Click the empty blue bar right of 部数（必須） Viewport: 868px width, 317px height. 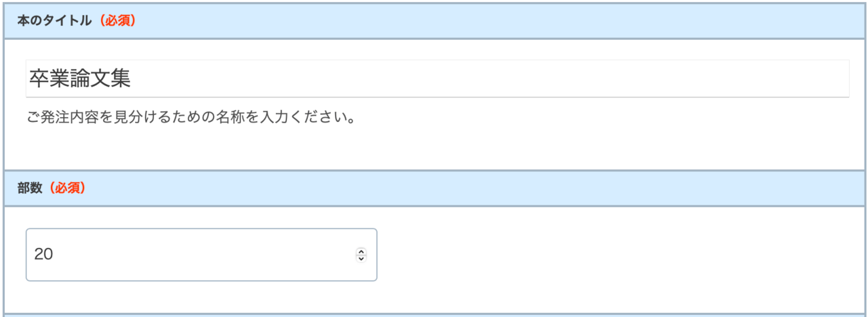(475, 188)
